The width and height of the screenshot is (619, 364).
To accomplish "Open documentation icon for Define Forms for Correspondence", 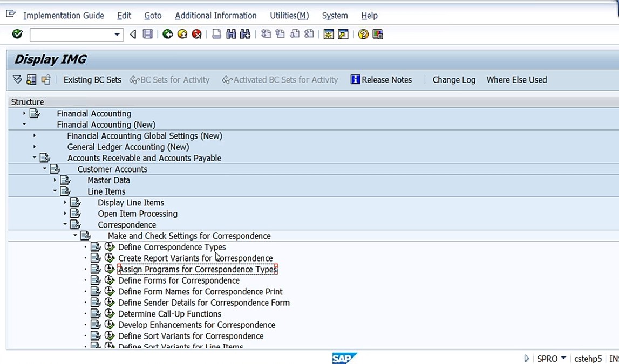I will pos(96,280).
